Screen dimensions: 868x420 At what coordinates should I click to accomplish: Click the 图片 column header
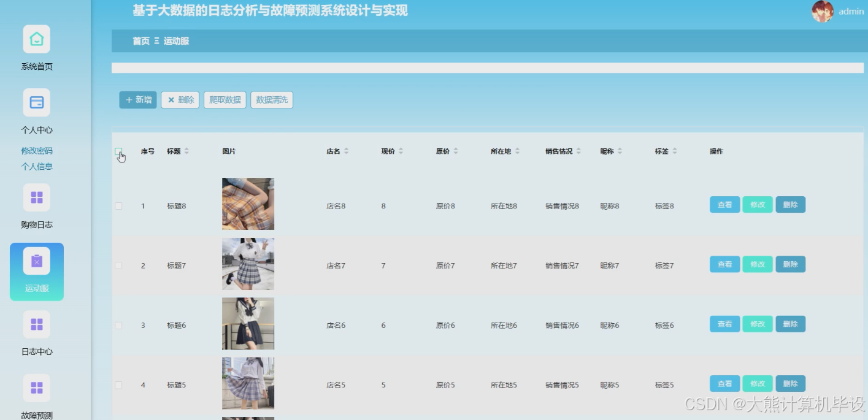pyautogui.click(x=229, y=151)
